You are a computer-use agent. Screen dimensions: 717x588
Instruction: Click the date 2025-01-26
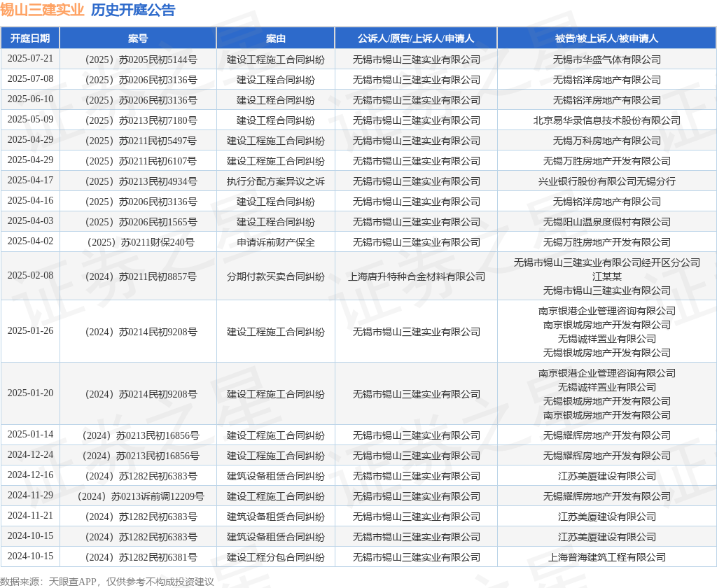pos(30,330)
